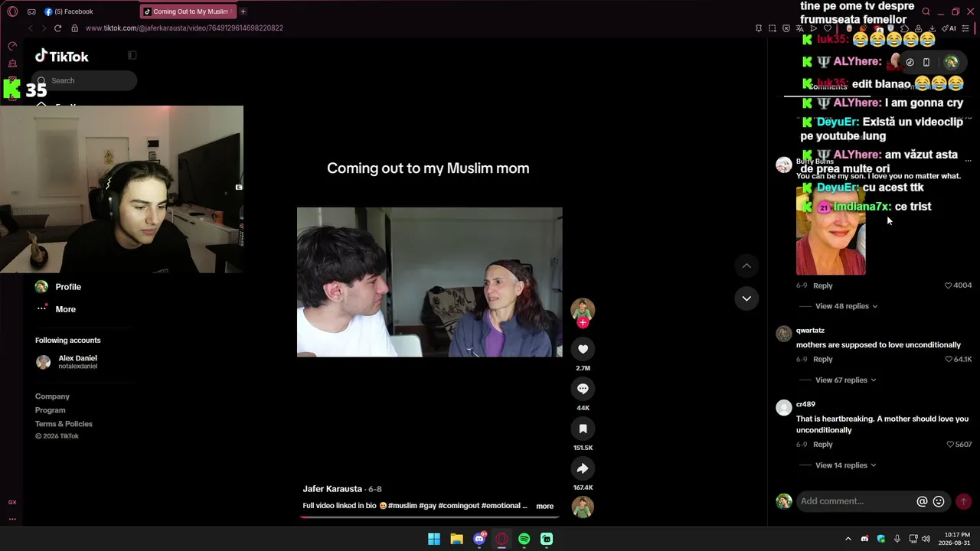The width and height of the screenshot is (980, 551).
Task: Click the video progress bar
Action: tap(430, 517)
